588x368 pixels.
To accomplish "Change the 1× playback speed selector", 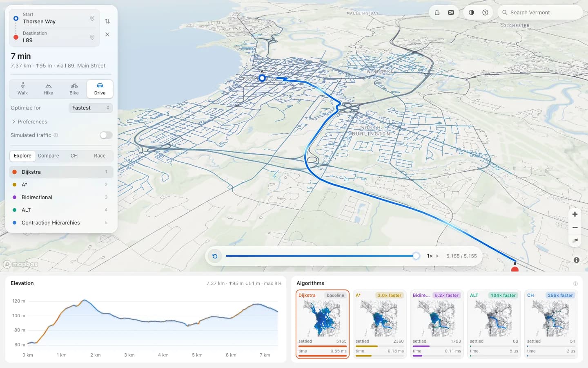I will tap(432, 256).
